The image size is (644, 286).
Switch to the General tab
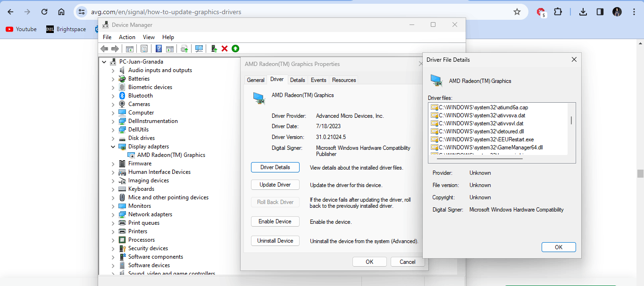pos(256,80)
